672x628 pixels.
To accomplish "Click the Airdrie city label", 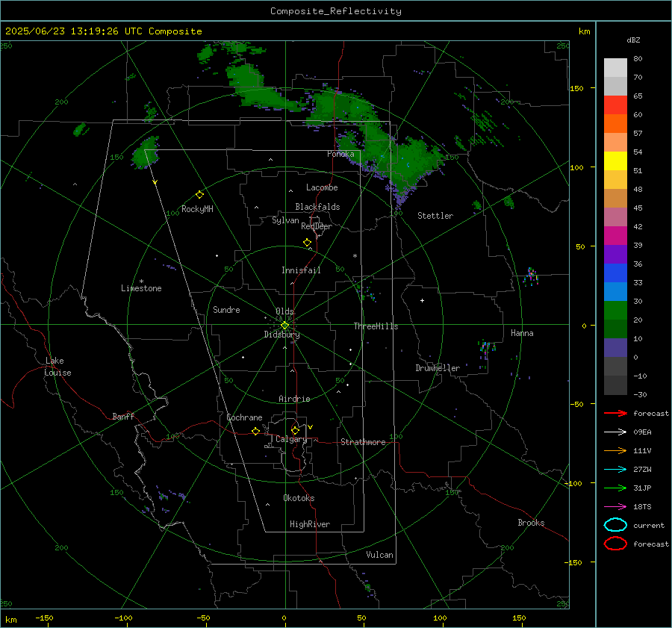I will point(294,399).
